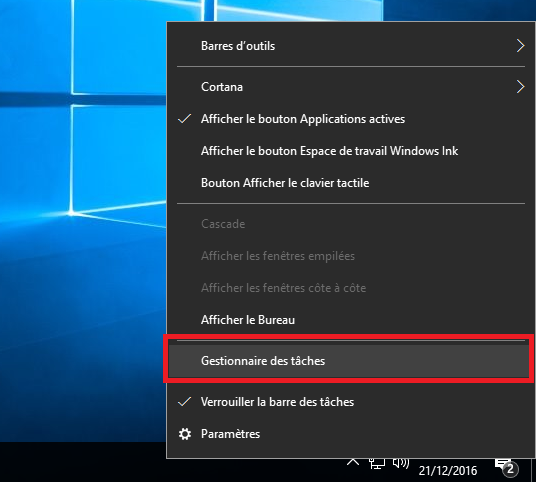Expand the Barres d'outils submenu arrow
The height and width of the screenshot is (482, 536).
(x=520, y=46)
